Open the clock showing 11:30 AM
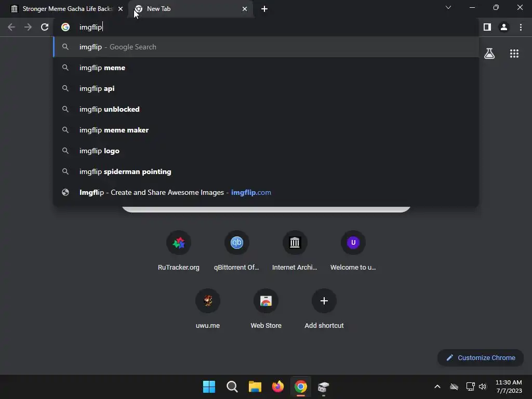 (509, 387)
